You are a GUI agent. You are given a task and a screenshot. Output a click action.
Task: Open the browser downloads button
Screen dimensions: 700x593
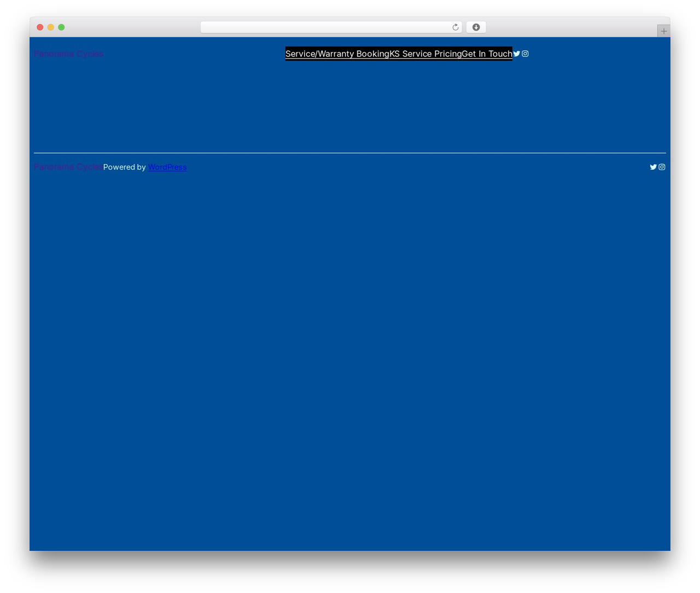[x=476, y=27]
